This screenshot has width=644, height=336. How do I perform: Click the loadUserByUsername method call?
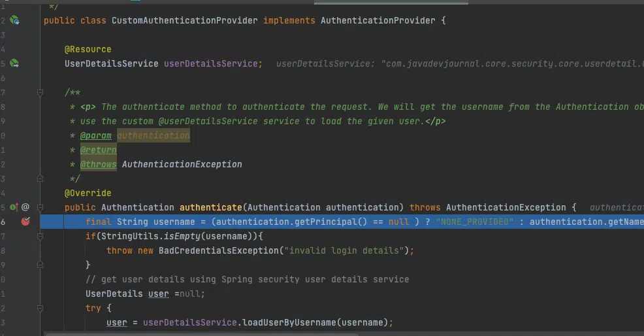click(x=289, y=323)
